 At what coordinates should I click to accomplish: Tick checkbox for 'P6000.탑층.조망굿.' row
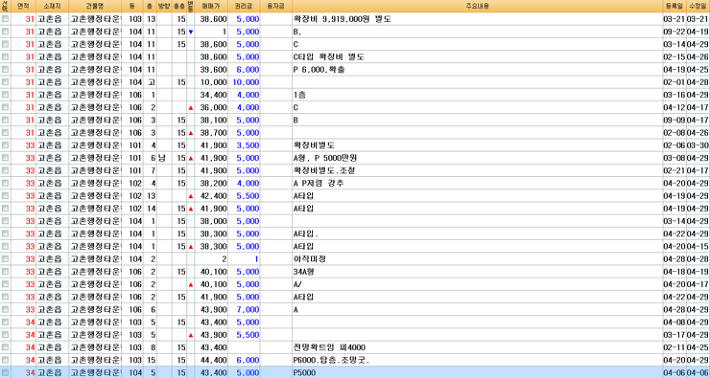[5, 360]
